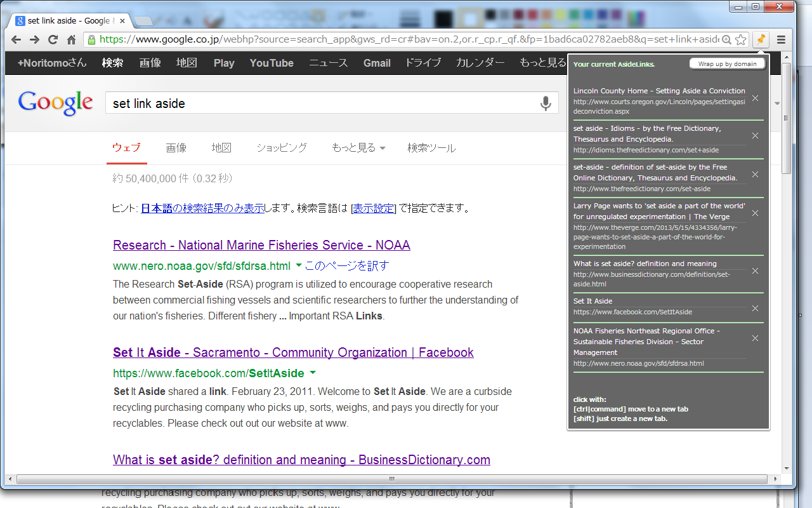Click the green lock icon in address bar
Image resolution: width=812 pixels, height=508 pixels.
point(91,39)
